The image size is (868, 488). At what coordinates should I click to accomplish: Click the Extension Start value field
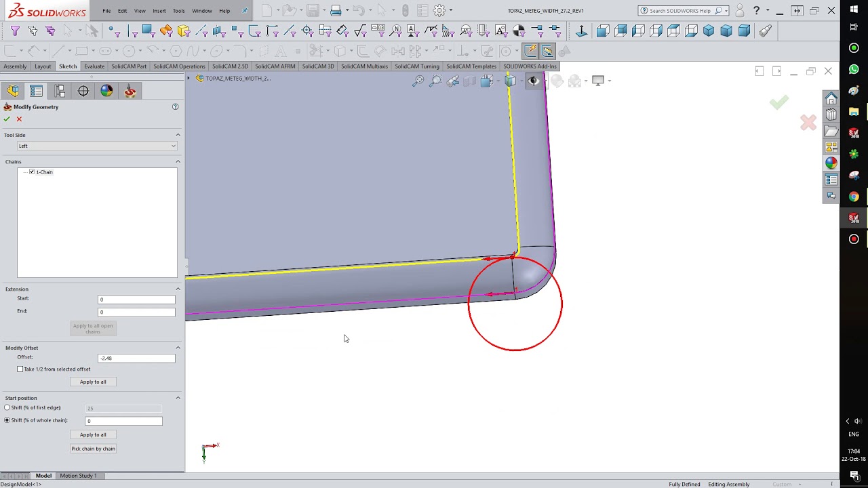(136, 300)
